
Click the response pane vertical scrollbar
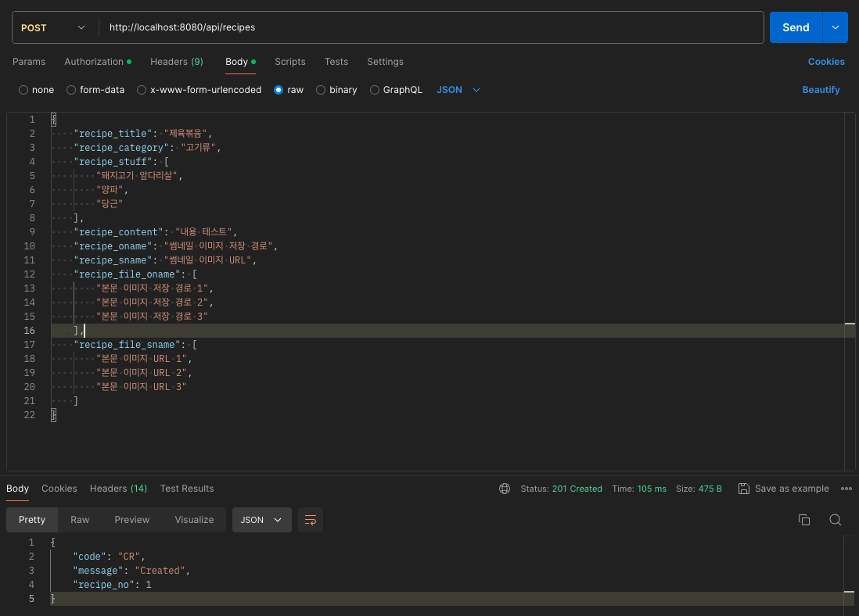point(849,572)
